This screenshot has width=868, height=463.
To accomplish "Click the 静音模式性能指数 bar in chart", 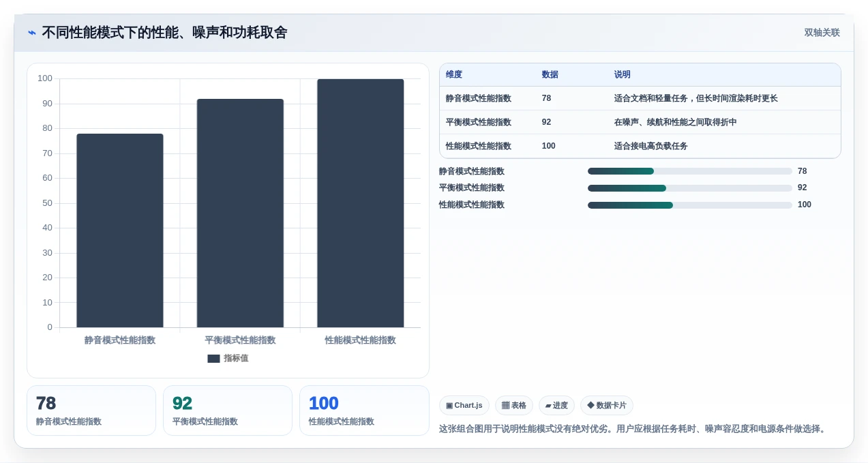I will click(x=120, y=230).
